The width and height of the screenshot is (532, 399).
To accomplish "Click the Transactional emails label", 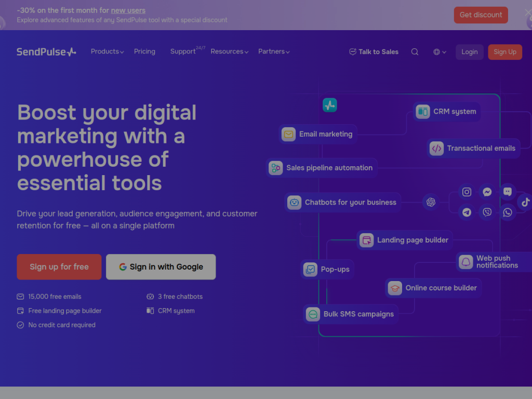I will tap(481, 148).
